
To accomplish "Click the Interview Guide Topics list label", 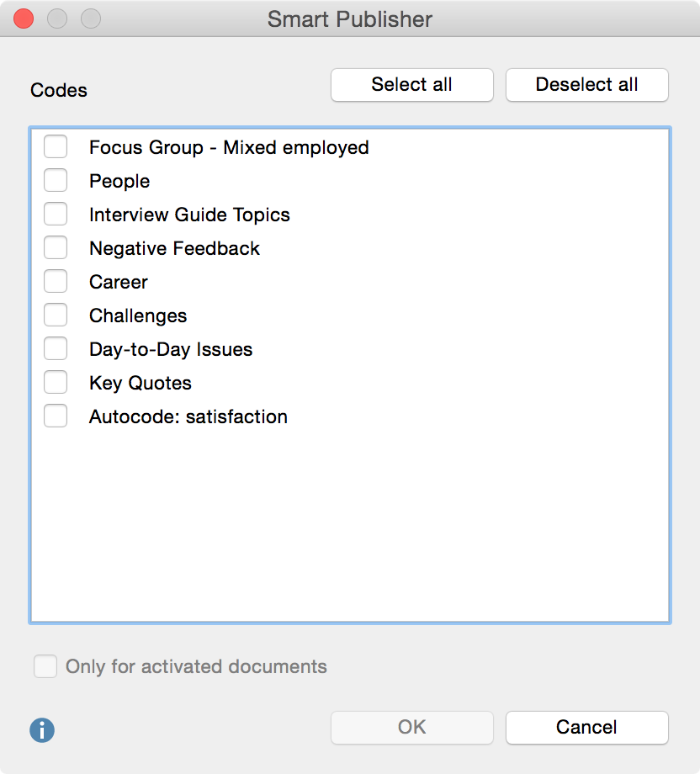I will click(189, 215).
